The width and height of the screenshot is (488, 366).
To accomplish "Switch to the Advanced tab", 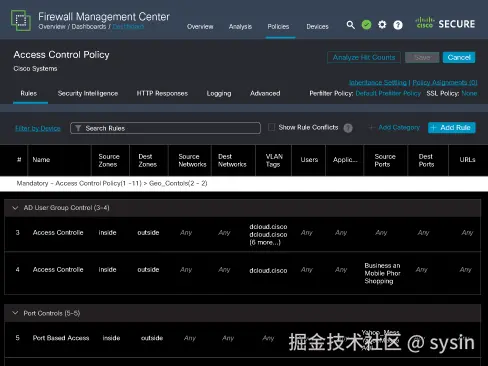I will click(265, 93).
